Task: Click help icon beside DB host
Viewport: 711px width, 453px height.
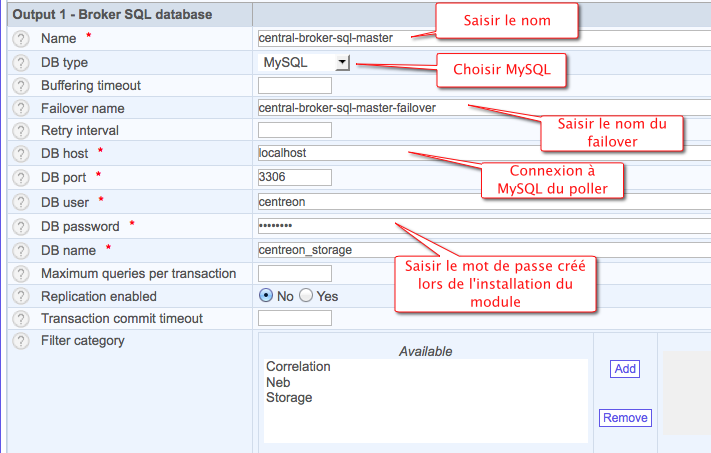Action: tap(20, 154)
